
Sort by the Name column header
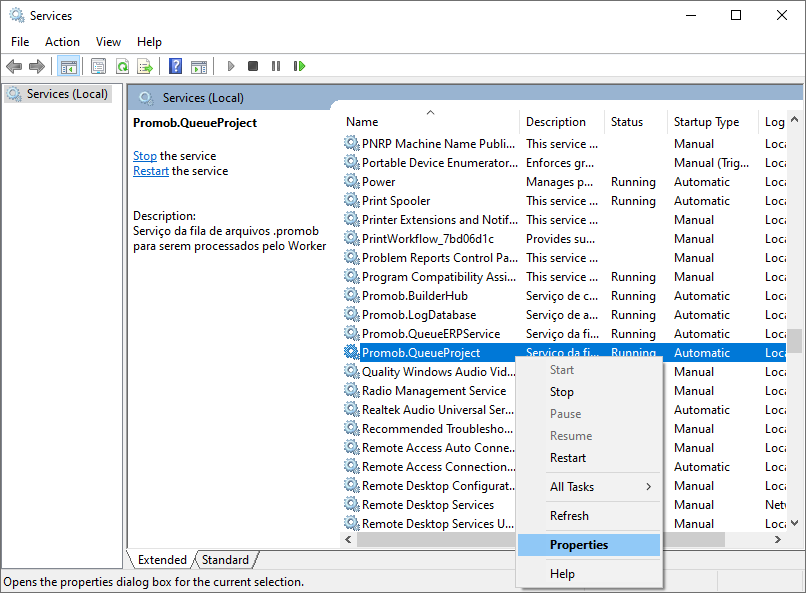point(430,122)
